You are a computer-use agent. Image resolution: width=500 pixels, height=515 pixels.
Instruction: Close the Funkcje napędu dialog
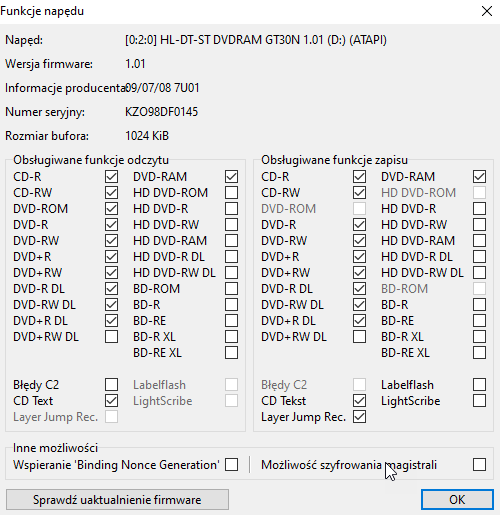pos(487,11)
